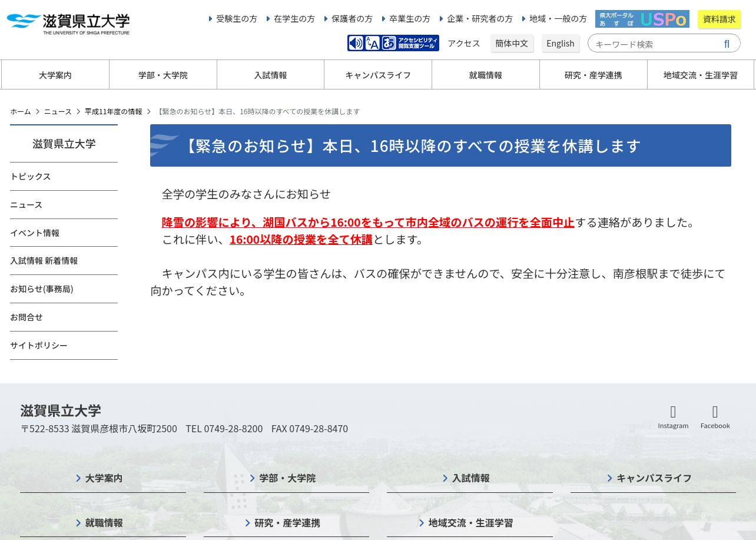This screenshot has width=756, height=540.
Task: Open the USPo portal banner
Action: 642,19
